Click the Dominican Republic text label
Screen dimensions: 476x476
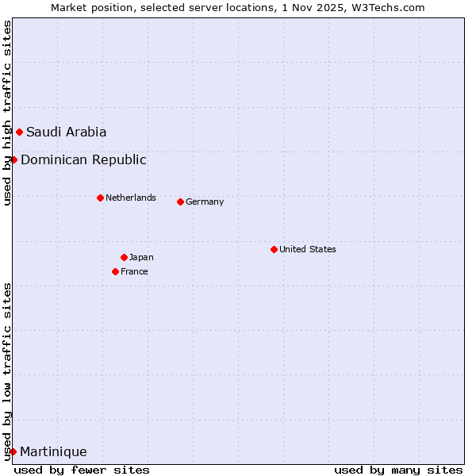pos(83,159)
